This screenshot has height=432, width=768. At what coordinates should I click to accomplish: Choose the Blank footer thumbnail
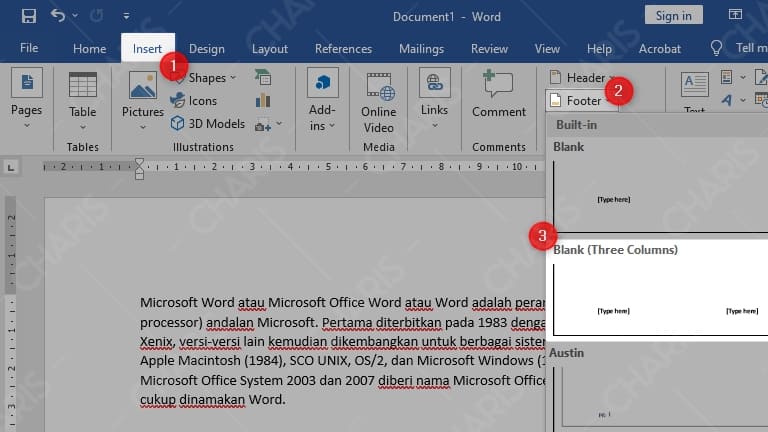(660, 196)
